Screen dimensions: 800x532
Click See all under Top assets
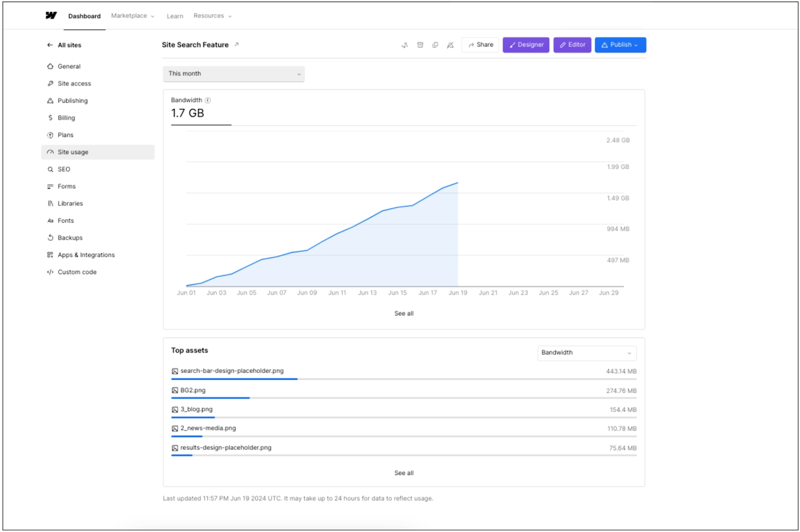tap(404, 473)
